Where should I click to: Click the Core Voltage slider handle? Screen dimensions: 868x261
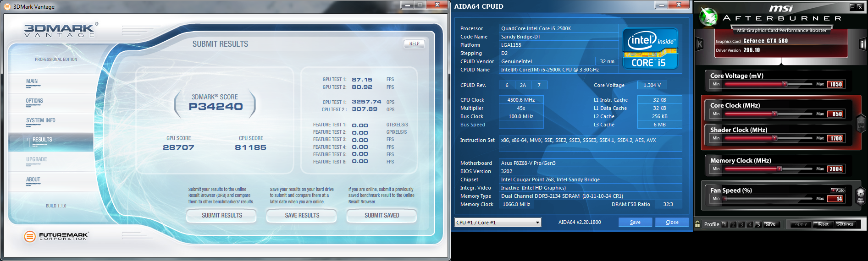click(x=785, y=84)
